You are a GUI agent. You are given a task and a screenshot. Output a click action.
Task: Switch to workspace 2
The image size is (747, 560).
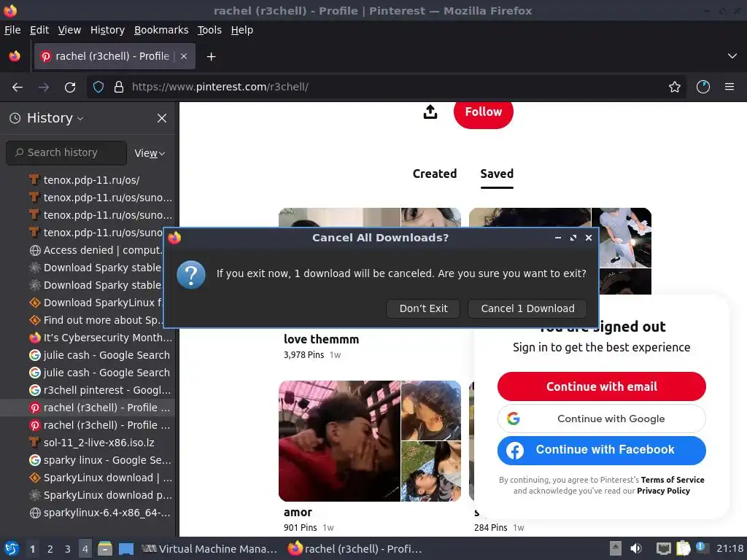click(x=50, y=549)
